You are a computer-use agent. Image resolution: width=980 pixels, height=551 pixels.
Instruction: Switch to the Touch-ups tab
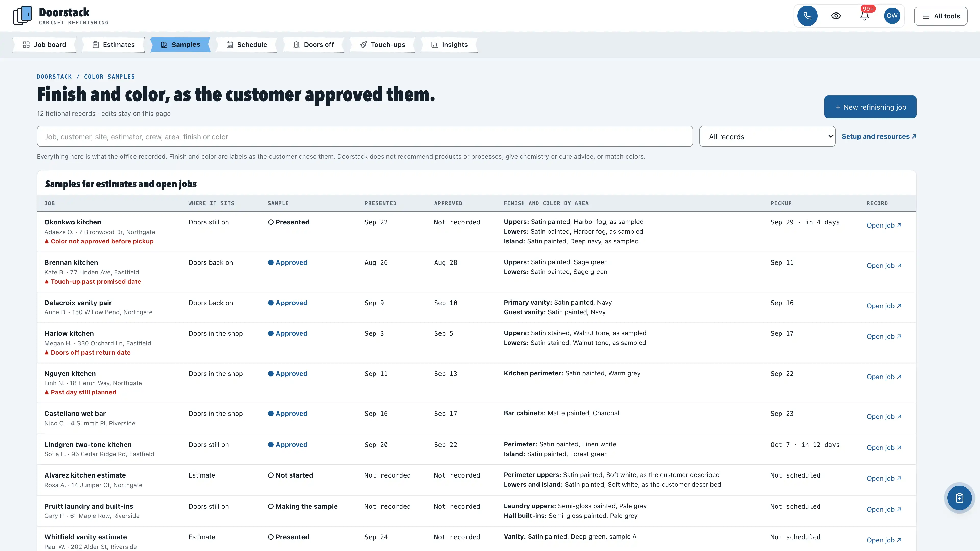click(x=382, y=44)
